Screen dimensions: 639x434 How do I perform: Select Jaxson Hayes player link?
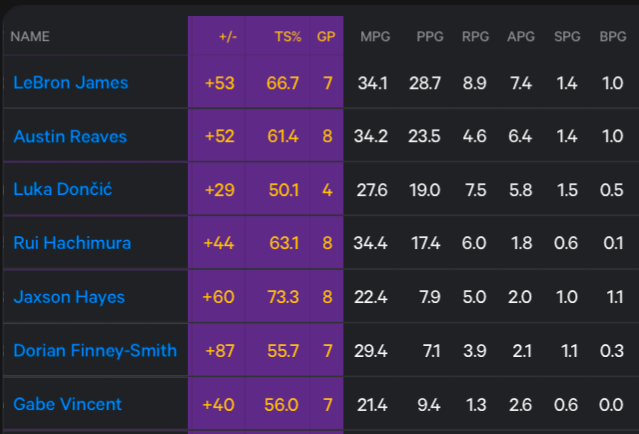click(69, 297)
